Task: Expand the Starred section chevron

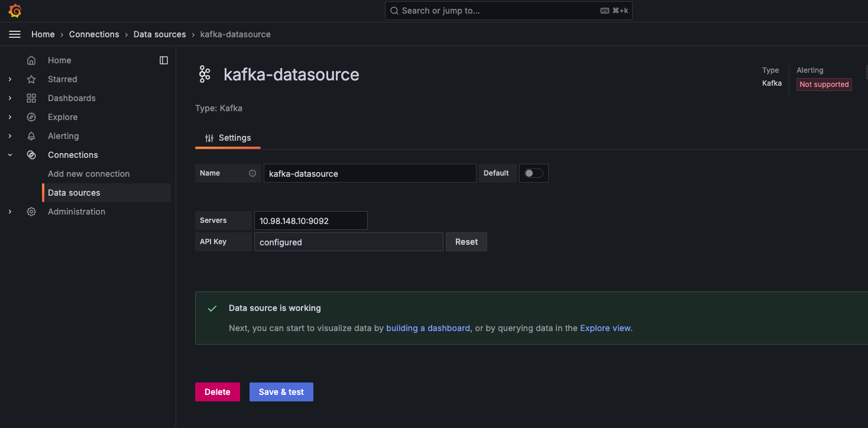Action: coord(10,79)
